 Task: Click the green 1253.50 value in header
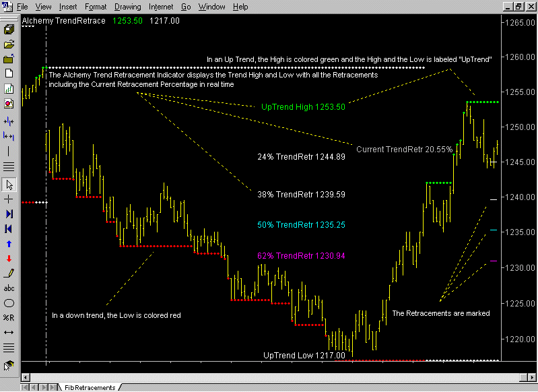coord(127,21)
